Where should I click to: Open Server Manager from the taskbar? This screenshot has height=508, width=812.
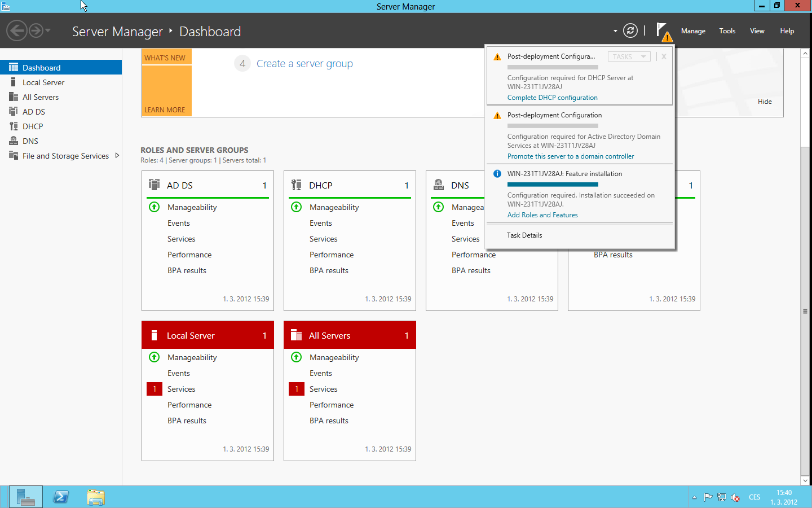click(x=26, y=497)
